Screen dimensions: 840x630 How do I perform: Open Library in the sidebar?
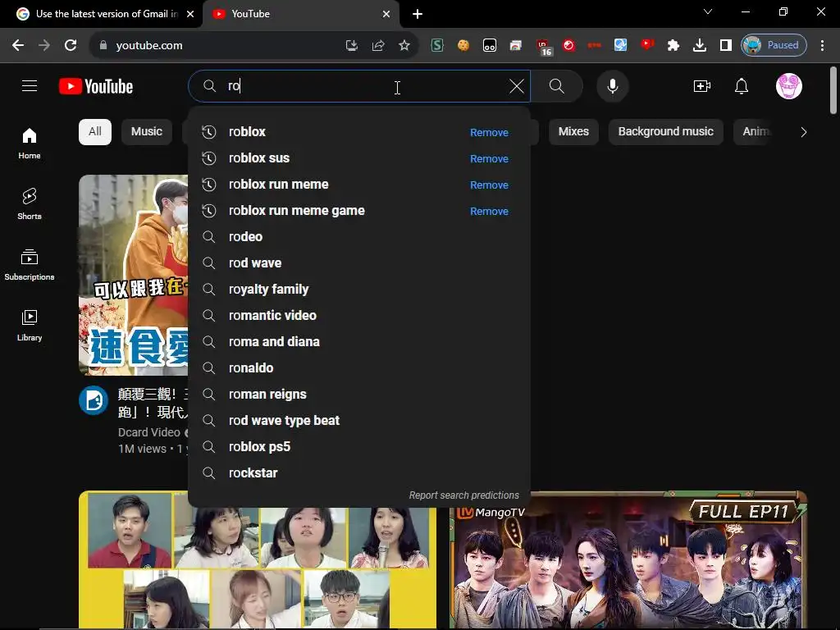(30, 325)
